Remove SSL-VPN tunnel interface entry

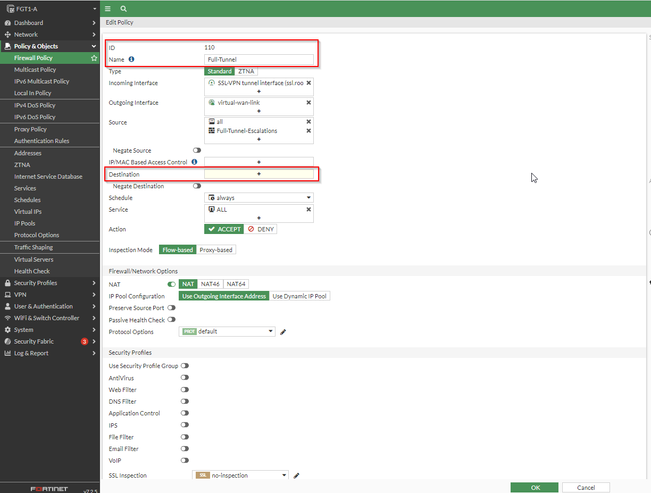tap(308, 83)
